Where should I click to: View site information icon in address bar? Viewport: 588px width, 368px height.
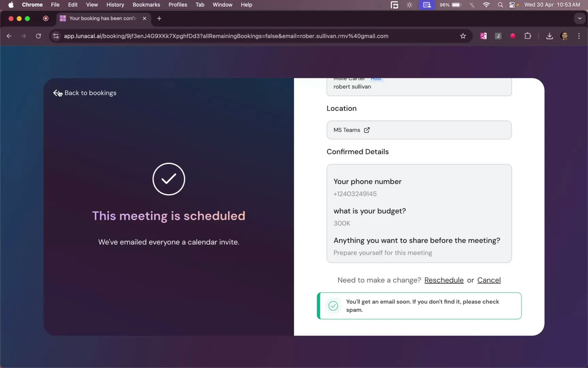[56, 36]
